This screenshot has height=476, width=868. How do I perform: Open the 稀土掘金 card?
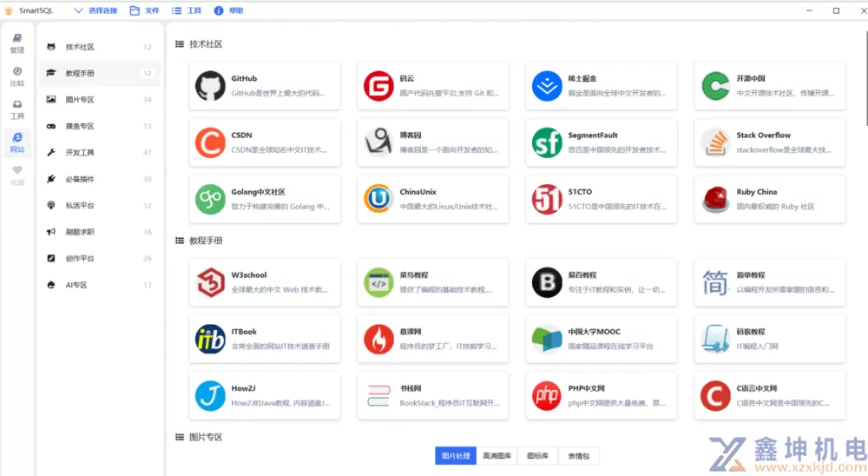tap(602, 86)
